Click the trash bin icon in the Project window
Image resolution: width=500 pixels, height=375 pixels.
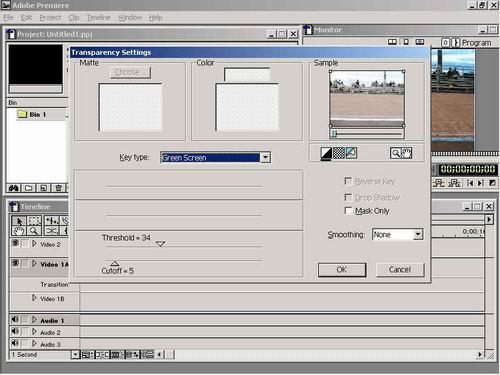tap(58, 188)
